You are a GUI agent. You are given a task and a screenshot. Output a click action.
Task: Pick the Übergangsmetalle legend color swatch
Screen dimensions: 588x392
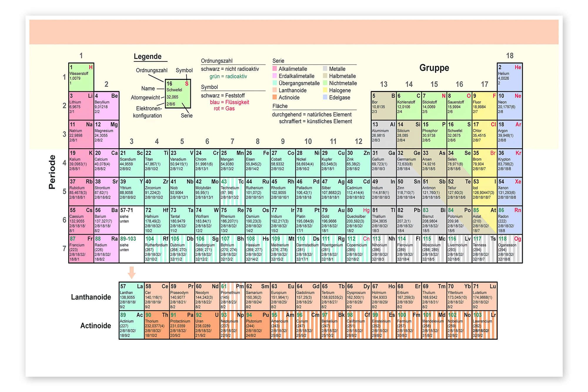275,83
